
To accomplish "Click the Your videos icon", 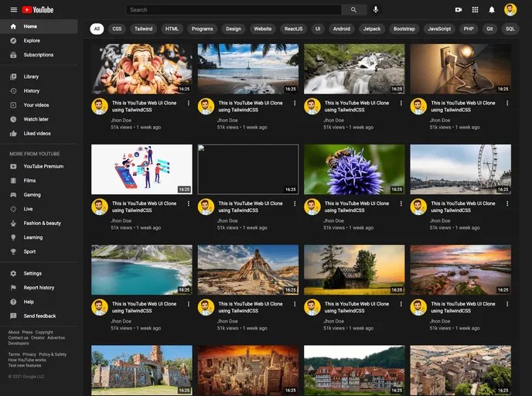I will [x=13, y=105].
